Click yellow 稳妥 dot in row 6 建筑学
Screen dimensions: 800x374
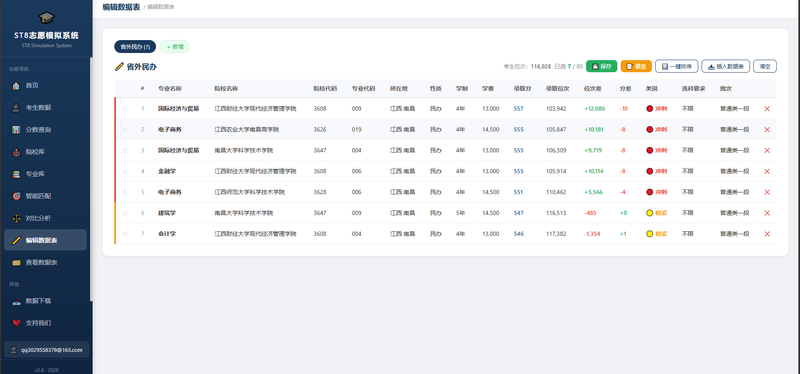tap(649, 213)
